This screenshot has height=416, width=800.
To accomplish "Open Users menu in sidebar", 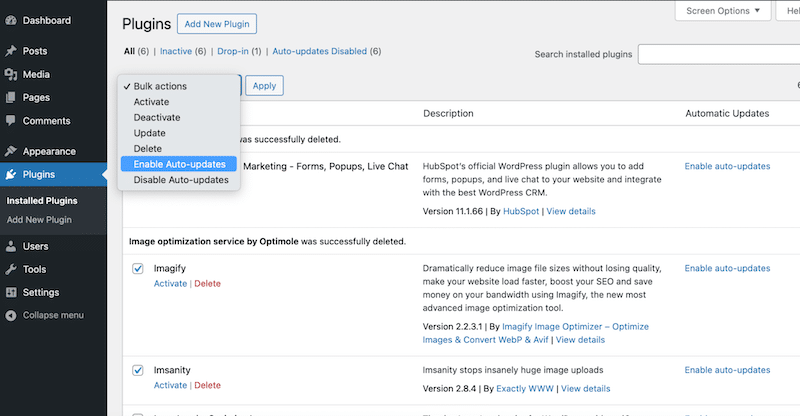I will (36, 247).
